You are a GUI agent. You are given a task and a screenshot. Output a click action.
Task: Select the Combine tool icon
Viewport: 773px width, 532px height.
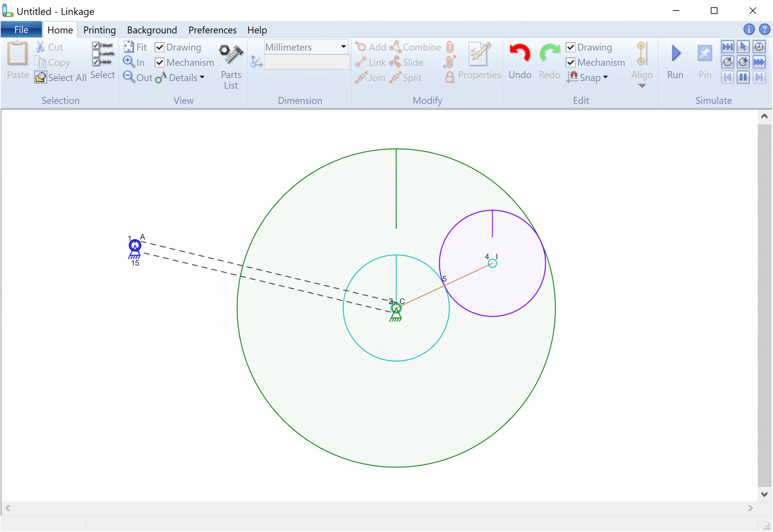tap(396, 46)
